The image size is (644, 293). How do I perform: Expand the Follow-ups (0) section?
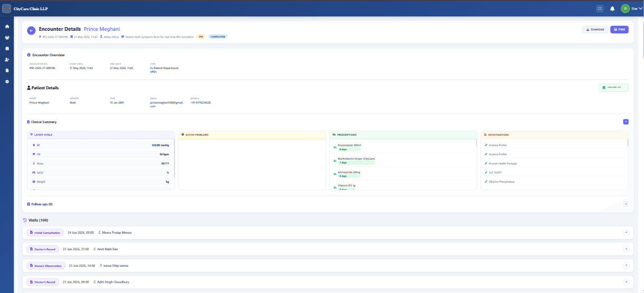pos(626,204)
